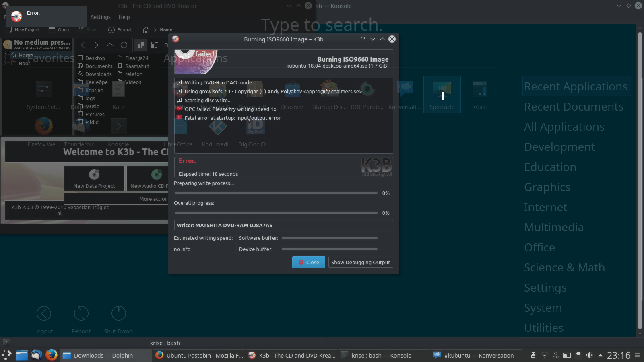Click New Data Project tile
This screenshot has width=644, height=362.
(x=94, y=178)
